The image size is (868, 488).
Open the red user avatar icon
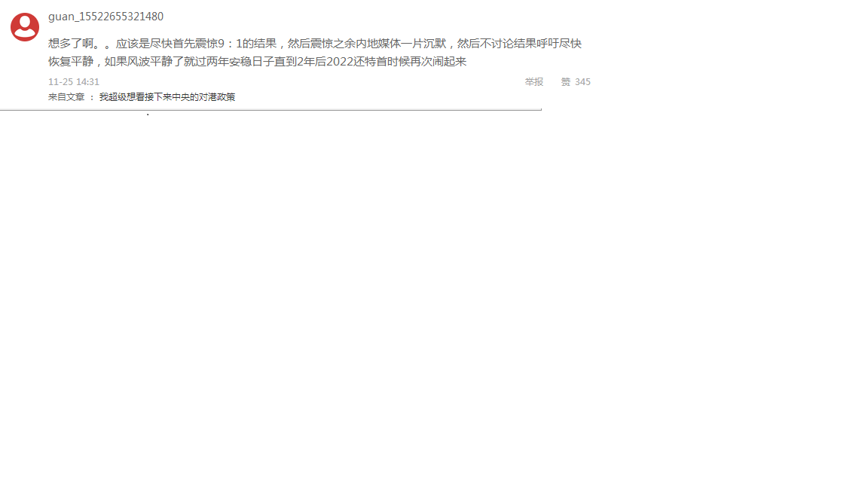[x=25, y=27]
